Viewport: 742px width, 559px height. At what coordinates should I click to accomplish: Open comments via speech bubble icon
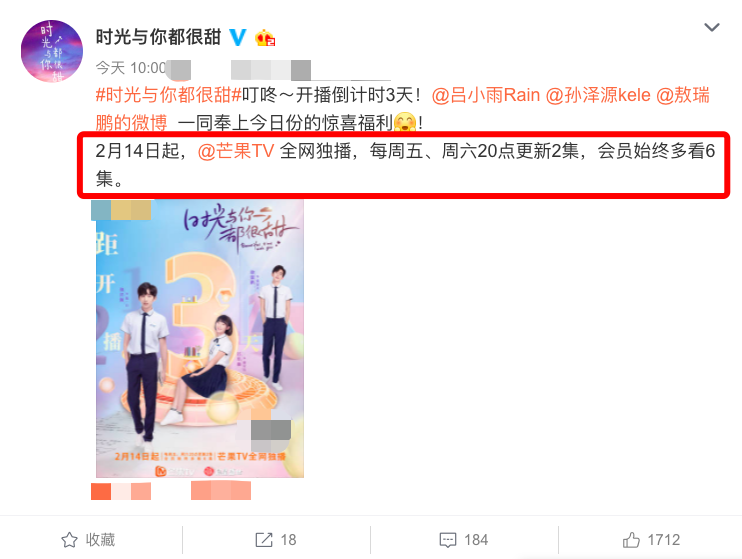(448, 540)
